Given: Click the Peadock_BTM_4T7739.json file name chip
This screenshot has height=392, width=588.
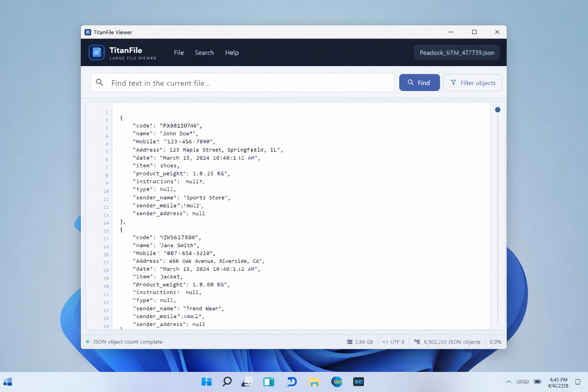Looking at the screenshot, I should pos(457,52).
